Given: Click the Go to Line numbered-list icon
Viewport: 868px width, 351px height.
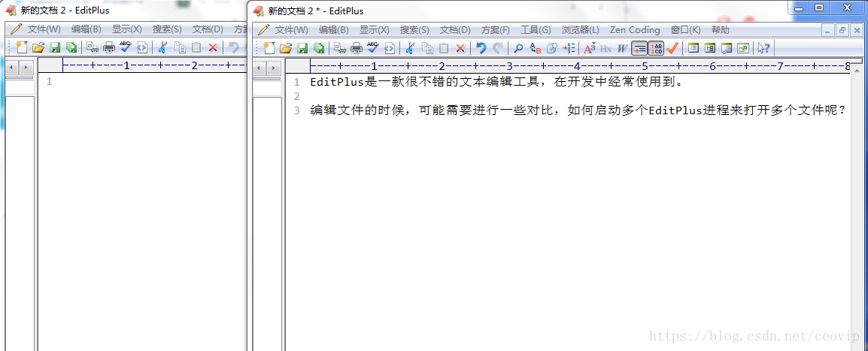Looking at the screenshot, I should pyautogui.click(x=569, y=48).
